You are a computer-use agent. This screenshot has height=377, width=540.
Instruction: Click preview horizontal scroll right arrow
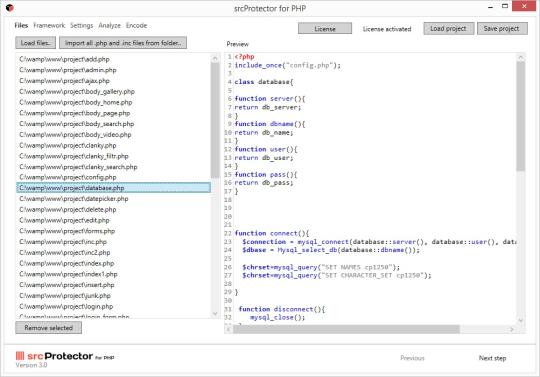512,329
